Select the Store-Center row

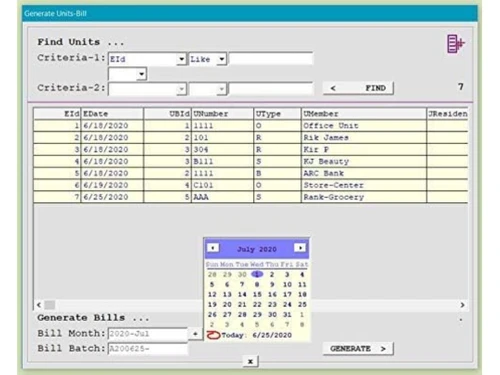pos(251,185)
